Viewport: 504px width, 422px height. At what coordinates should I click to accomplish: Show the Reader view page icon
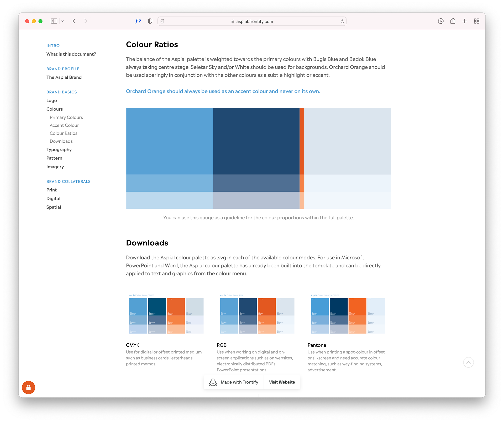click(x=162, y=21)
